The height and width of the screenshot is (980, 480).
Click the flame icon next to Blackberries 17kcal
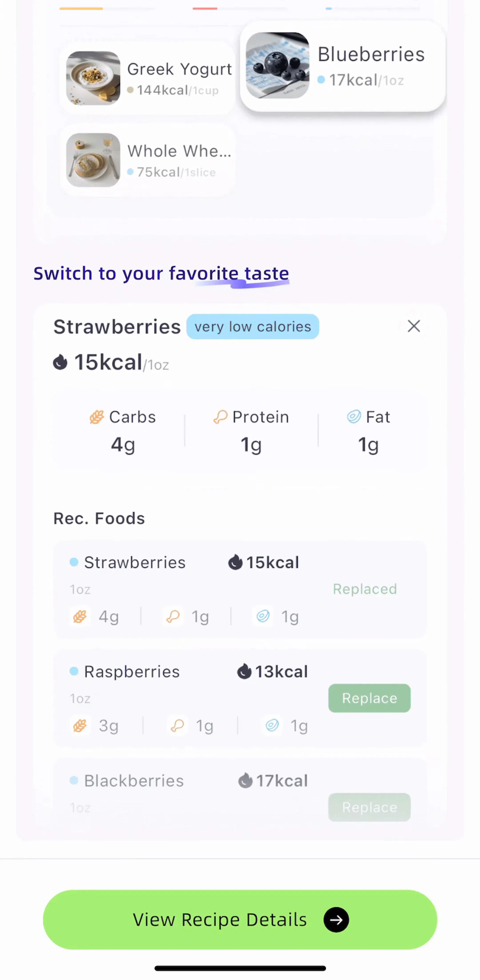[x=246, y=781]
